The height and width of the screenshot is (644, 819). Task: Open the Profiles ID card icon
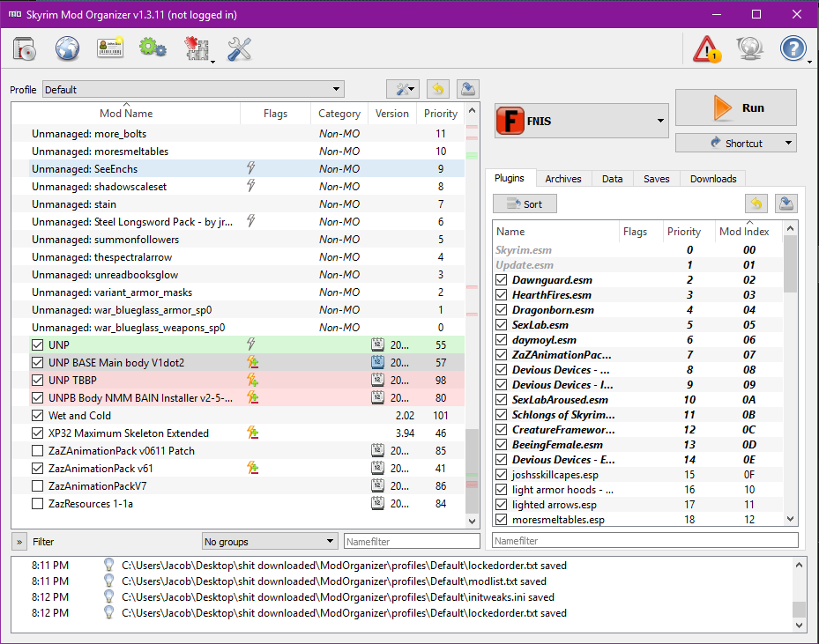[x=110, y=48]
